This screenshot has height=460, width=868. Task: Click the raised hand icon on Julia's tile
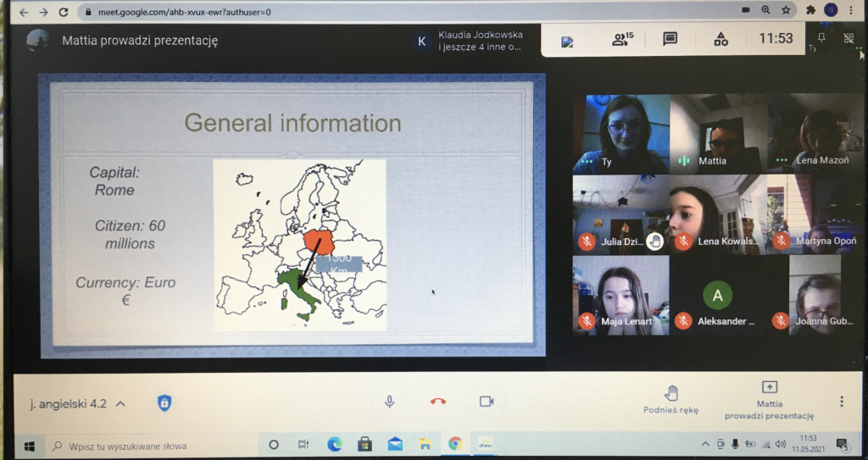pos(655,241)
